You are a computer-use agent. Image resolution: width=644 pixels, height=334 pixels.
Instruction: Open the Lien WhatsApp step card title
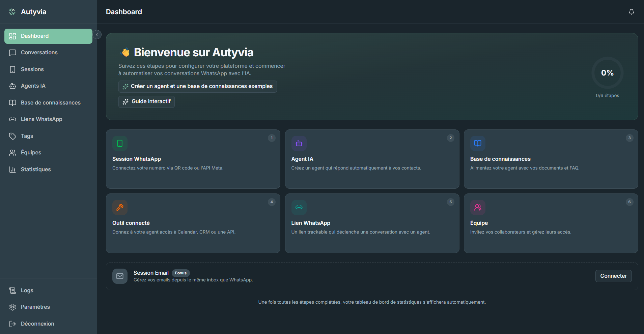[311, 223]
